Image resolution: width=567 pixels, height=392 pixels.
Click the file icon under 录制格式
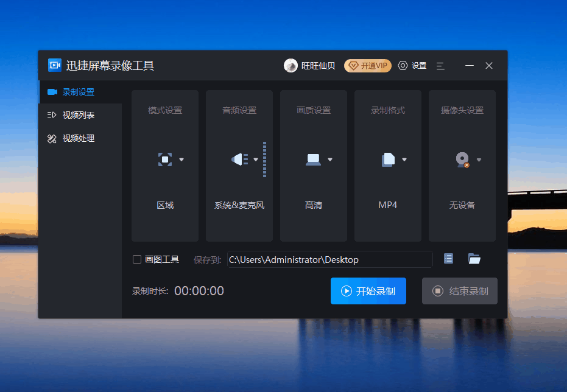point(388,159)
